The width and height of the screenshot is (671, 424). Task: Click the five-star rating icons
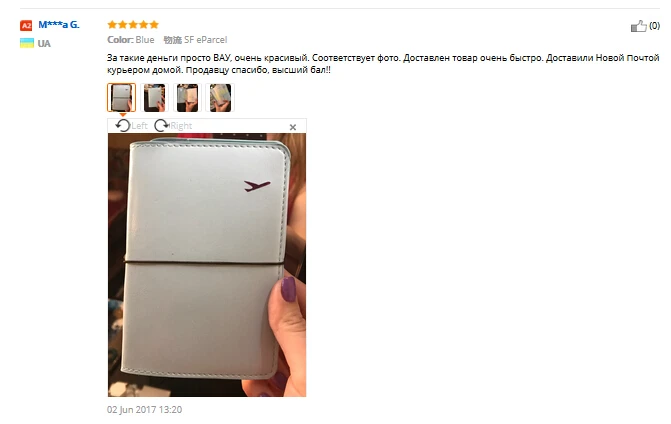(133, 24)
